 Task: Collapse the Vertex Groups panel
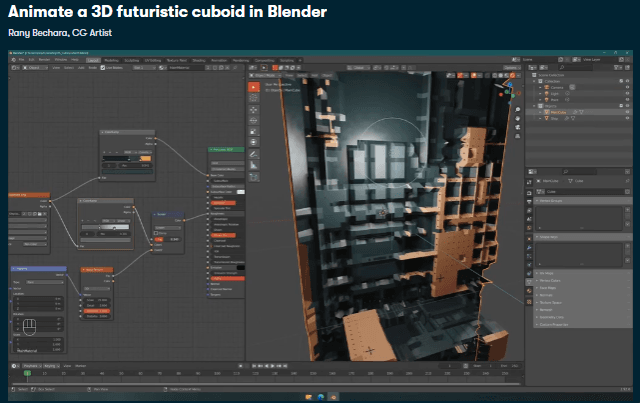click(x=584, y=201)
